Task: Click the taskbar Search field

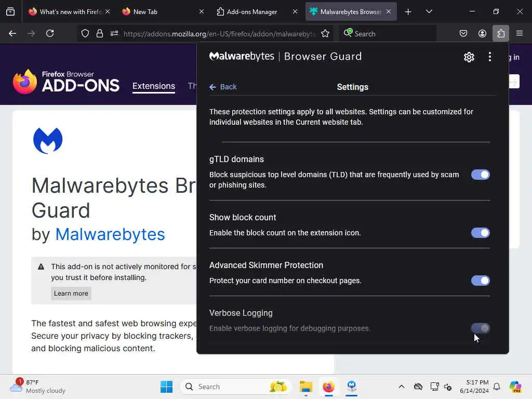Action: coord(236,387)
